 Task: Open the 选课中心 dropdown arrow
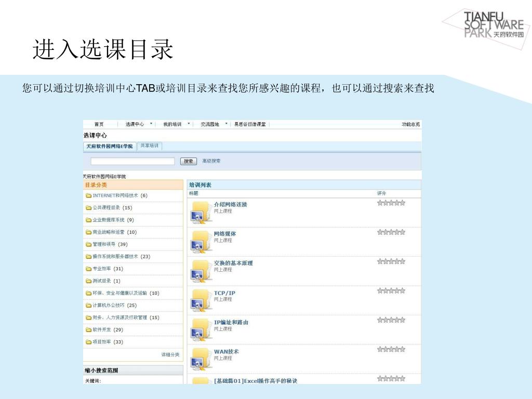click(x=151, y=124)
